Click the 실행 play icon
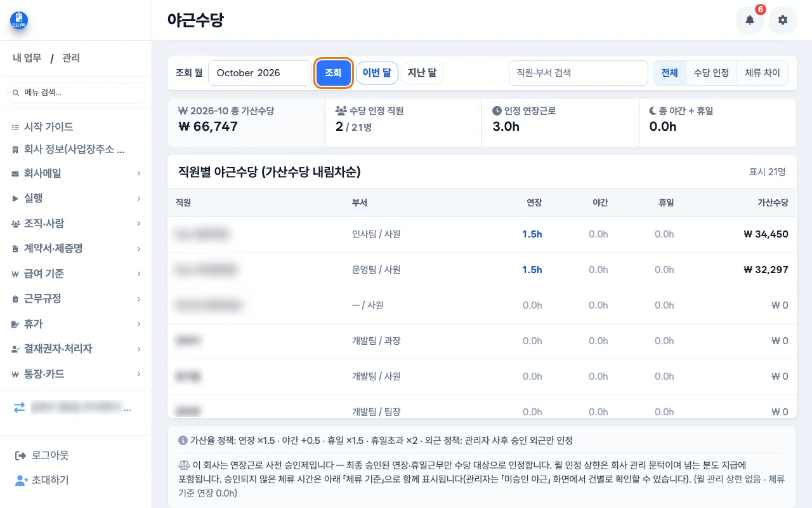 [x=15, y=198]
